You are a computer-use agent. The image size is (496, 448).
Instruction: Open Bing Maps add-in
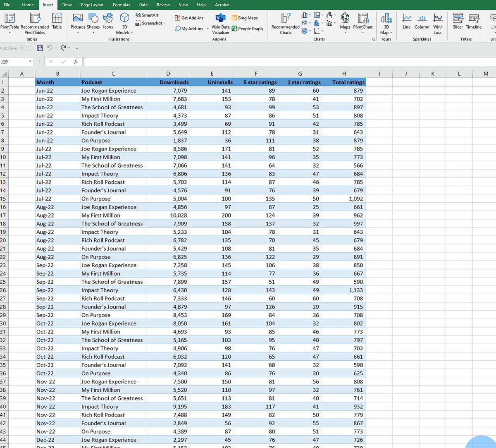[245, 18]
